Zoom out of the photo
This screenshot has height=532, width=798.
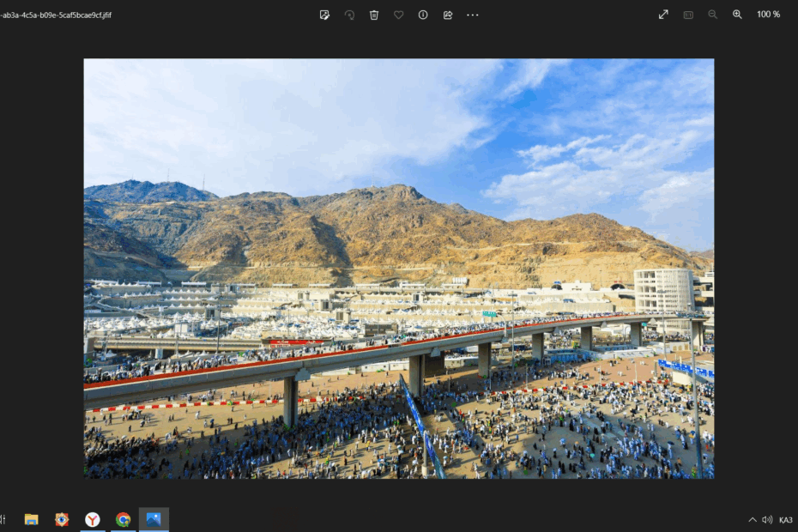712,15
